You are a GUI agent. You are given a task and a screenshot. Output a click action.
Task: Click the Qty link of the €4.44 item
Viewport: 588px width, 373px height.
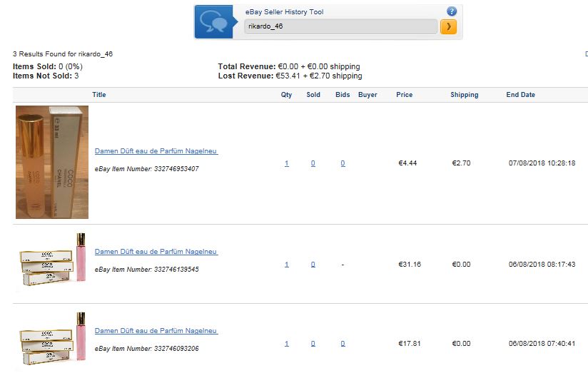[x=286, y=163]
